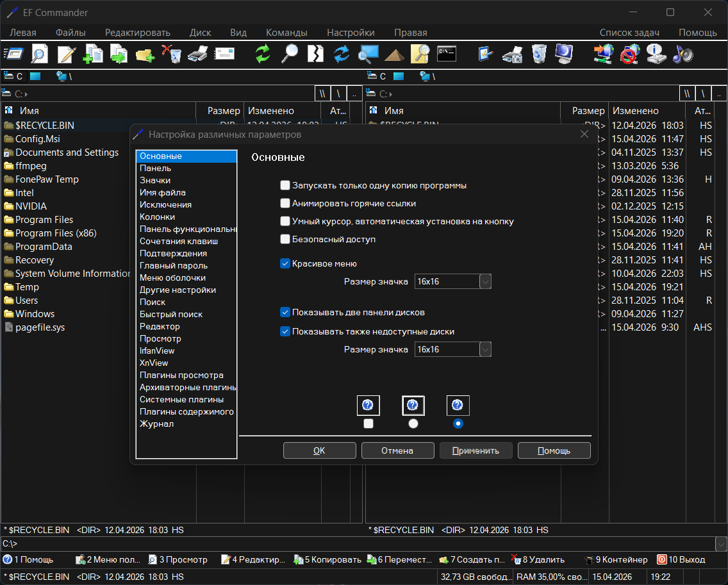
Task: Click the Run/launch window icon in toolbar
Action: coord(13,54)
